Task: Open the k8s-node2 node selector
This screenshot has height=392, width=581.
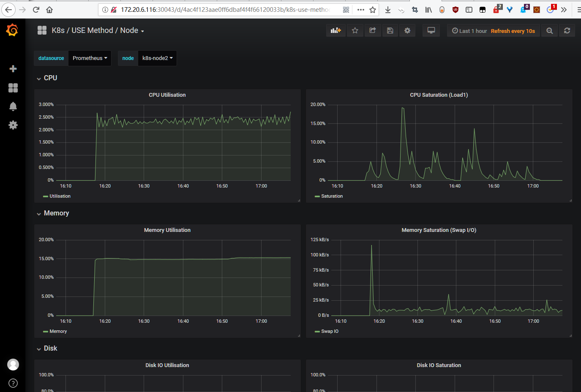Action: click(157, 58)
